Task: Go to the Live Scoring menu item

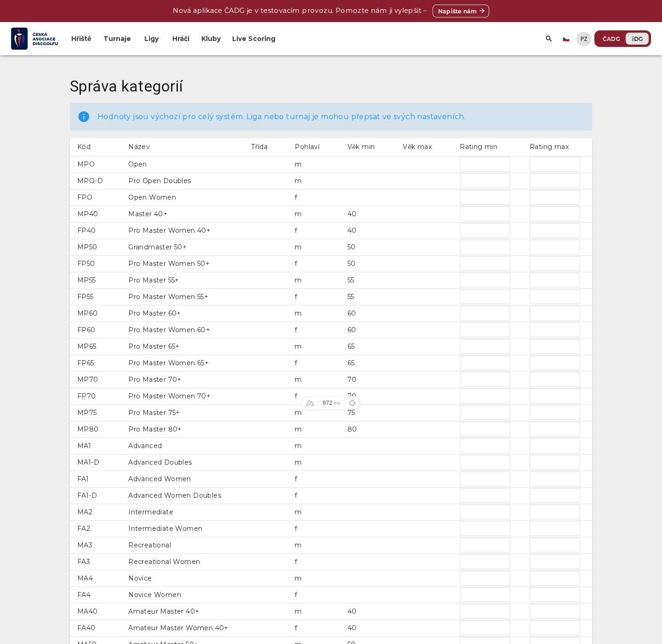Action: [254, 39]
